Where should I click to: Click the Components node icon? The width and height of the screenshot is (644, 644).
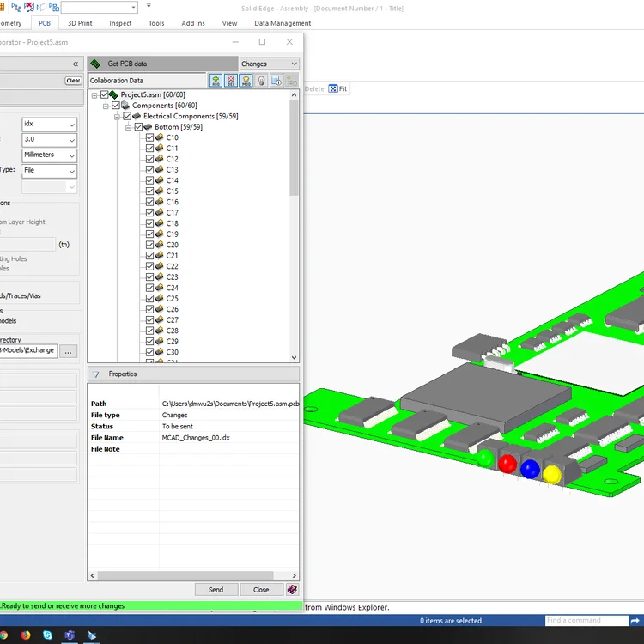[x=125, y=106]
